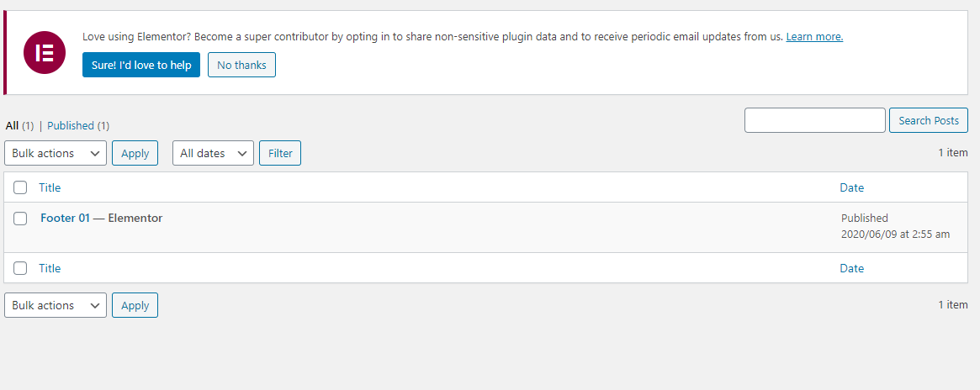Open Footer 01 post title link
Viewport: 980px width, 390px height.
(65, 218)
